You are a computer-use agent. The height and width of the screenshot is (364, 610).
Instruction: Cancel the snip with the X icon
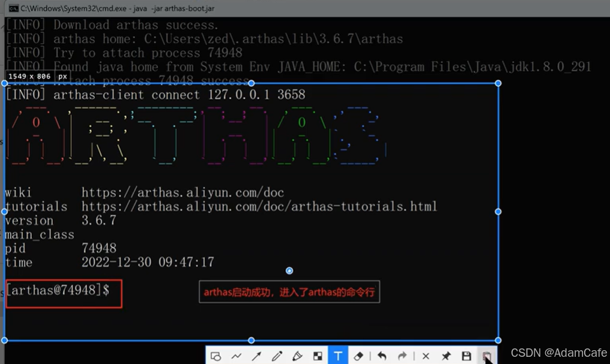click(x=426, y=356)
